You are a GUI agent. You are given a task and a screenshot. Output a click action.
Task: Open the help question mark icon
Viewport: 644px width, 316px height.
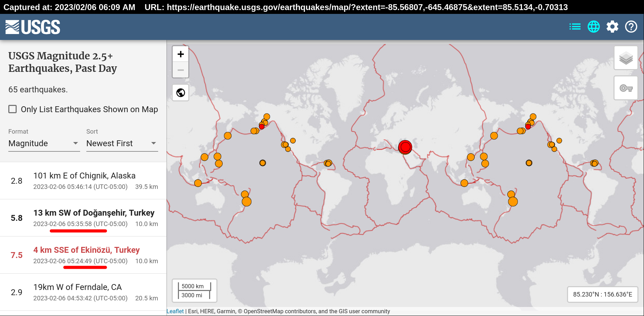(x=631, y=27)
